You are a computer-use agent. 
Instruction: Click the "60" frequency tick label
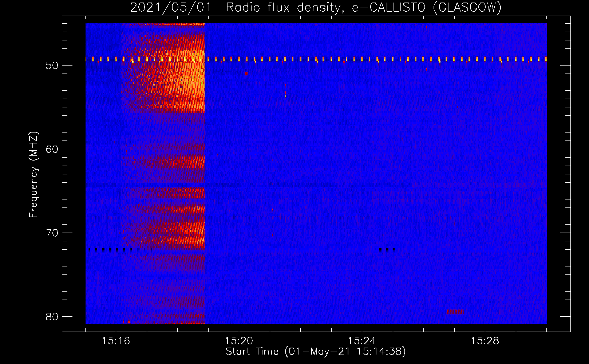coord(52,149)
